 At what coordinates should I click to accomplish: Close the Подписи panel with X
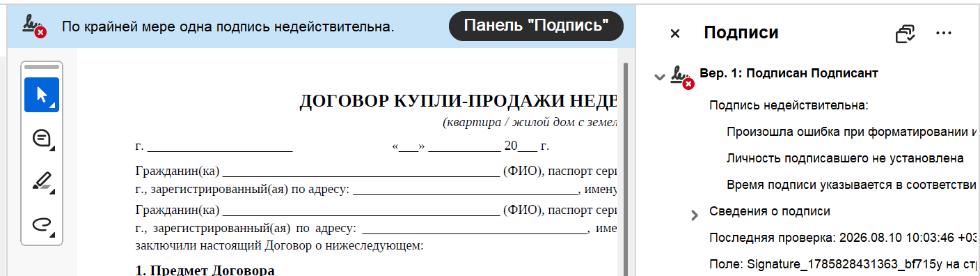pos(674,33)
